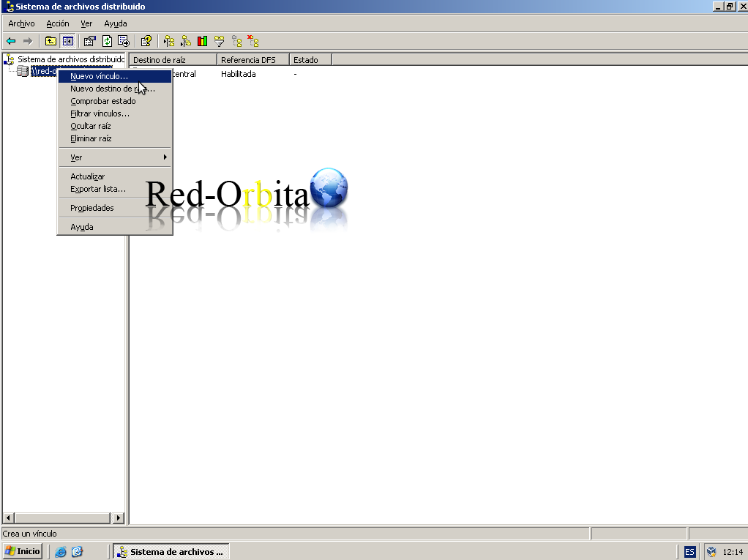Image resolution: width=748 pixels, height=560 pixels.
Task: Click the ES language indicator
Action: pos(689,552)
